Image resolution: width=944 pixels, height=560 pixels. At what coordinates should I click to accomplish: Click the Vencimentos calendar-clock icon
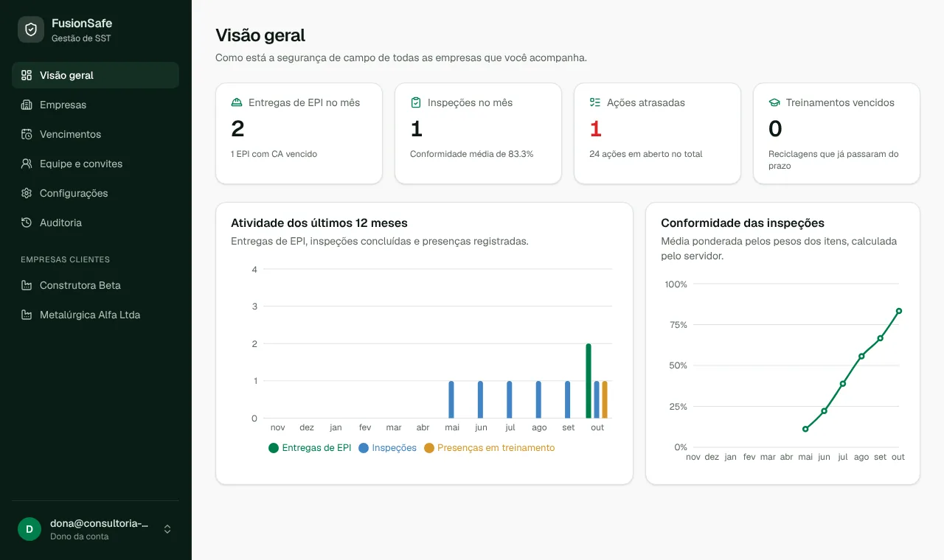coord(27,134)
